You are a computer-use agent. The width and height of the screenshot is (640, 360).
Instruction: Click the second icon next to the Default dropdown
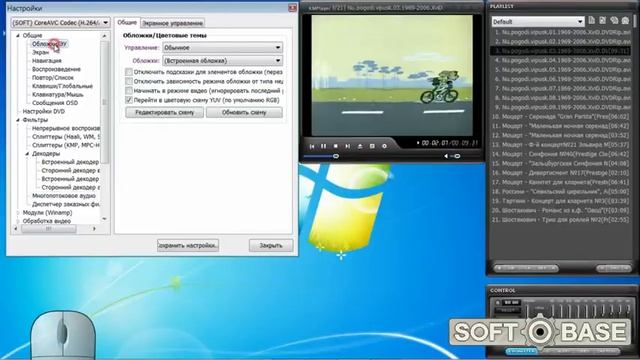pyautogui.click(x=602, y=21)
